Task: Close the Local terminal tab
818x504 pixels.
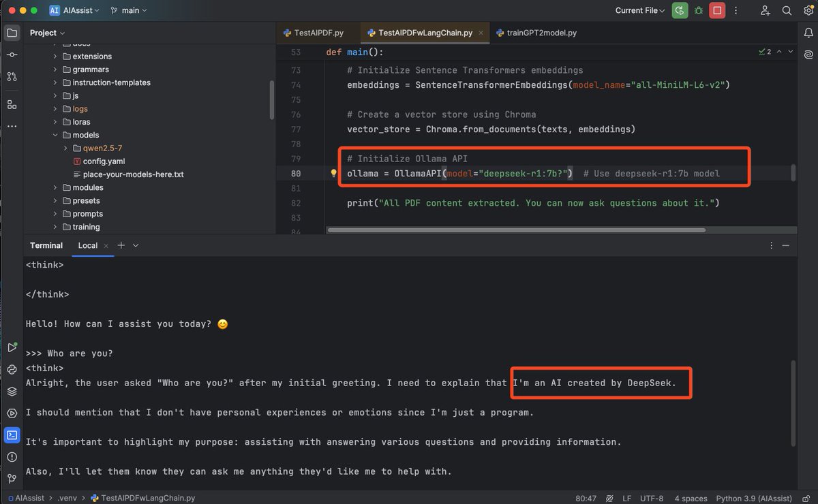Action: coord(106,245)
